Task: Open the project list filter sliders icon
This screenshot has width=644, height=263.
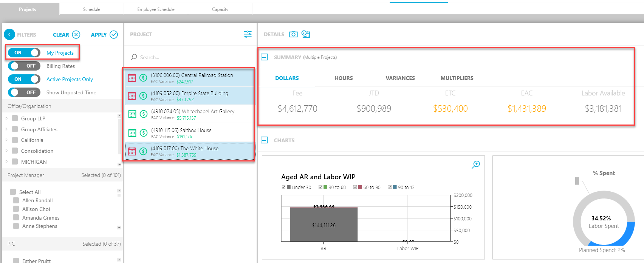Action: (248, 34)
